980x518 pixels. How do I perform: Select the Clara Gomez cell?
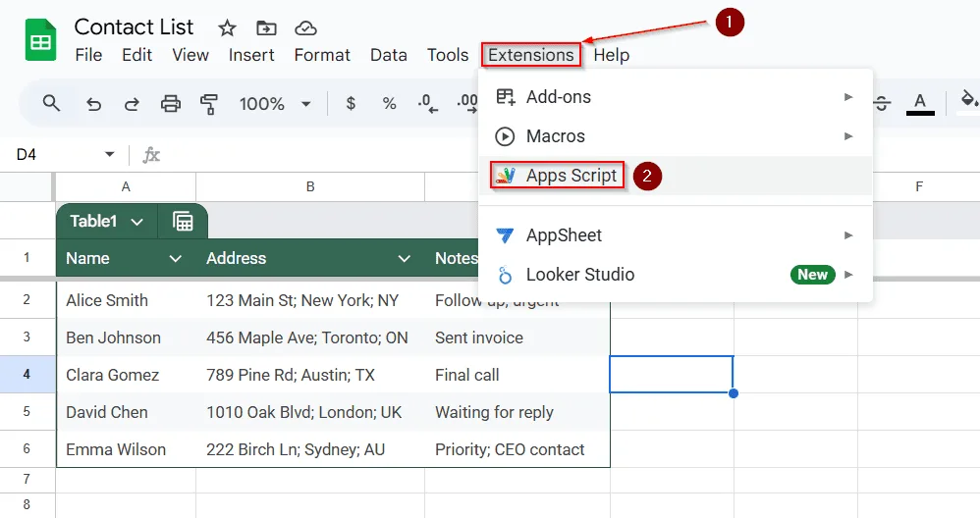126,375
